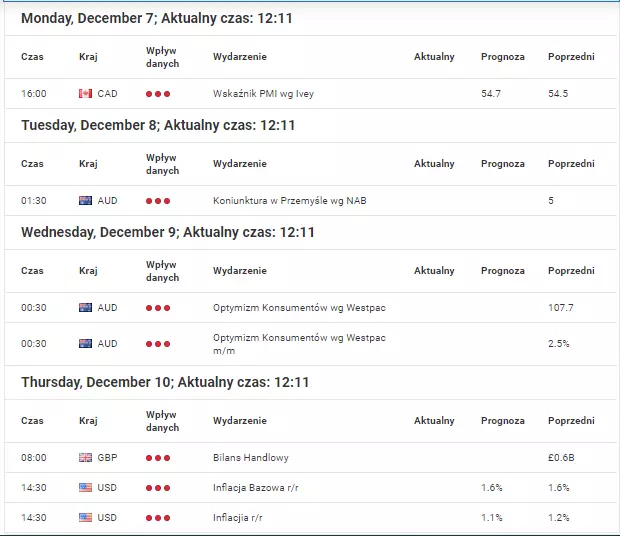Image resolution: width=620 pixels, height=536 pixels.
Task: Open the Wskaźnik PMI wg Ivey event
Action: pos(263,94)
